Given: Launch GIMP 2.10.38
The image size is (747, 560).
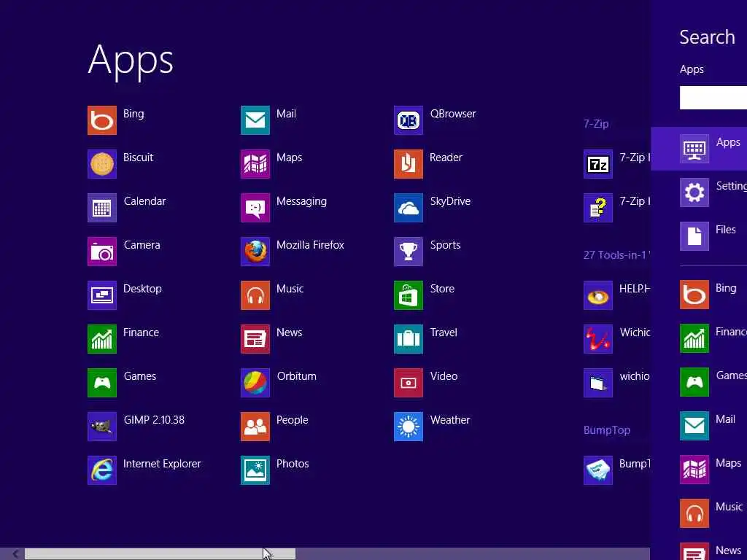Looking at the screenshot, I should [x=102, y=426].
